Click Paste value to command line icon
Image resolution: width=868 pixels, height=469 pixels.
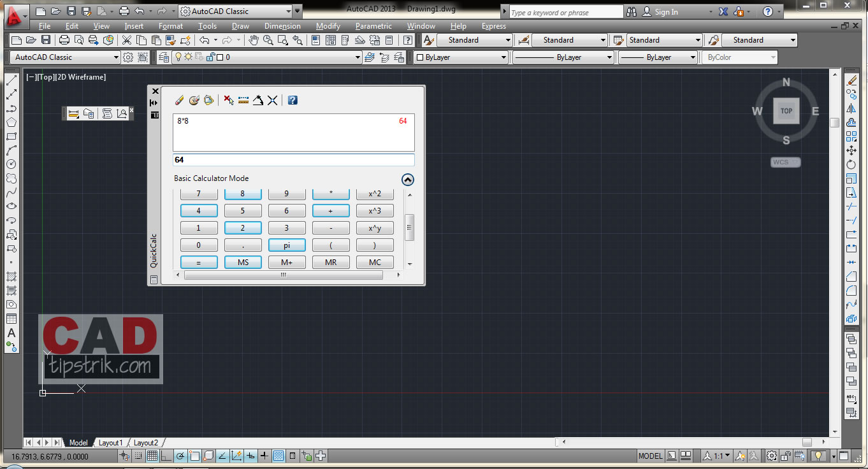[x=208, y=100]
